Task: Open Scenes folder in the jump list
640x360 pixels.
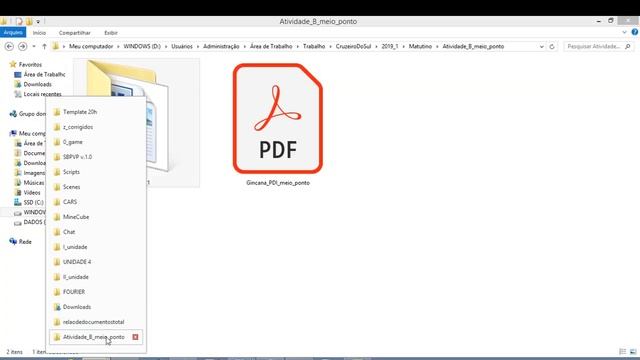Action: 96,187
